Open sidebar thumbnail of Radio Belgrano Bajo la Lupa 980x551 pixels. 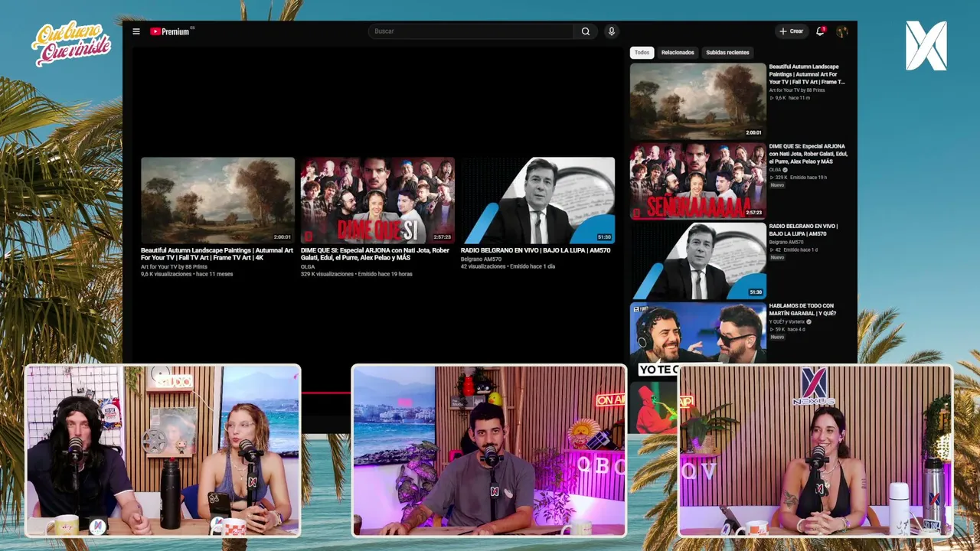tap(697, 260)
